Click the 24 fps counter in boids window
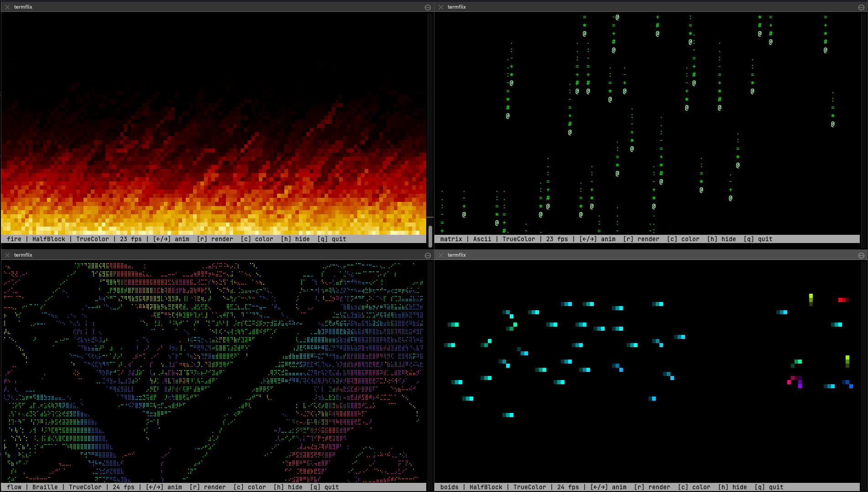This screenshot has width=868, height=492. tap(567, 487)
